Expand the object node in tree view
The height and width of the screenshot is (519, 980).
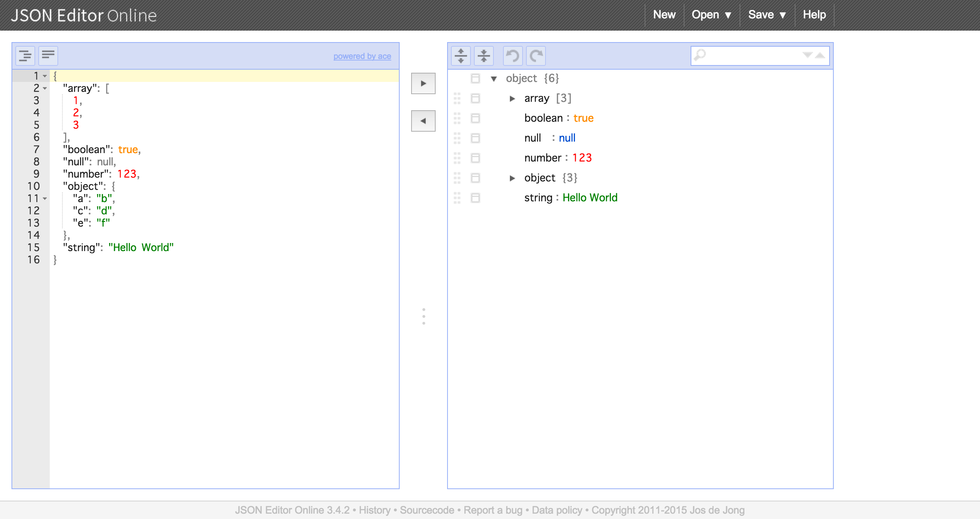point(513,178)
